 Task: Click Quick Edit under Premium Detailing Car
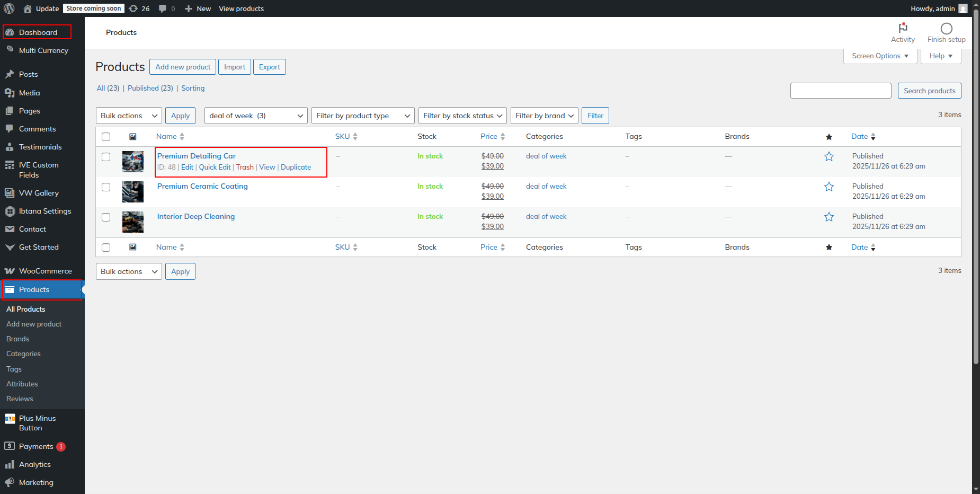coord(215,167)
